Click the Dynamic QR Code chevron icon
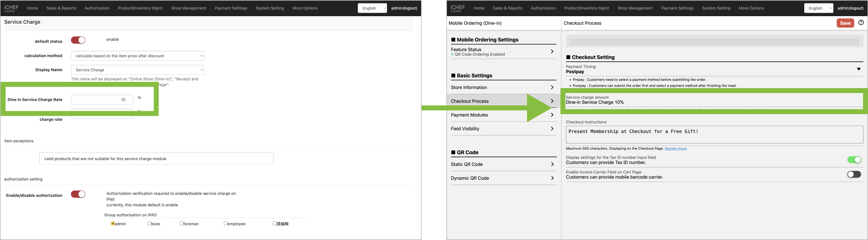Image resolution: width=868 pixels, height=240 pixels. 552,178
